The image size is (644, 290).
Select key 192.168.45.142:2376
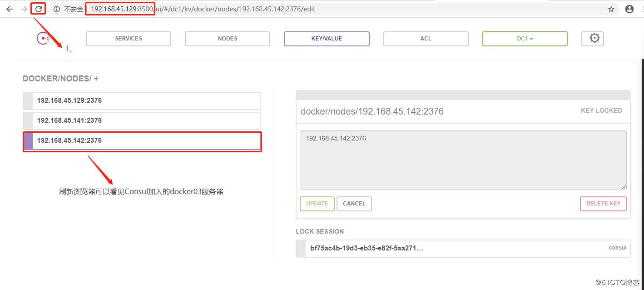(142, 140)
